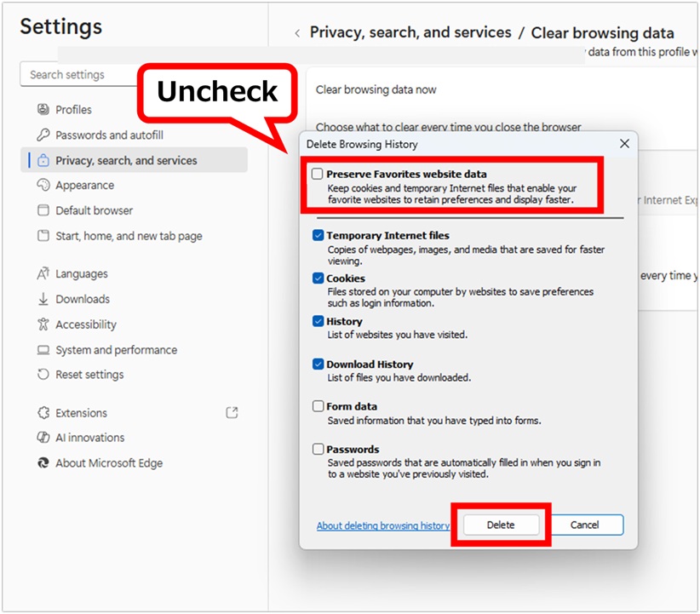Click the Search settings field
This screenshot has height=614, width=700.
tap(81, 75)
